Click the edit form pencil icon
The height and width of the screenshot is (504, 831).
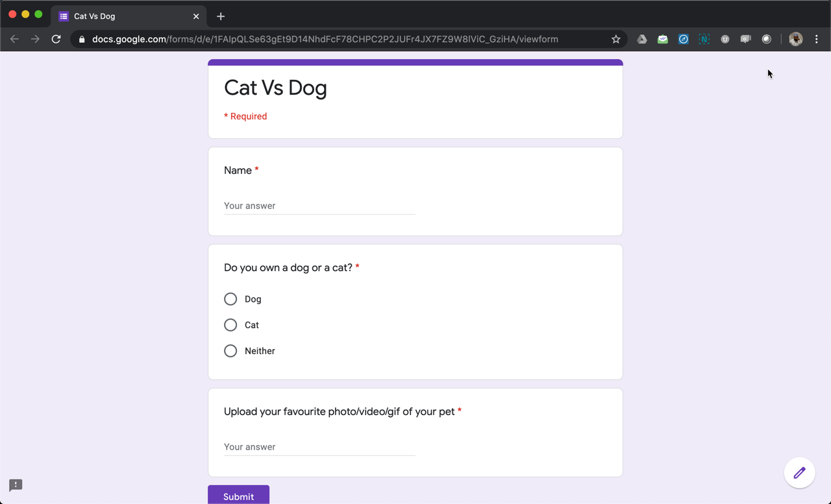pyautogui.click(x=799, y=473)
